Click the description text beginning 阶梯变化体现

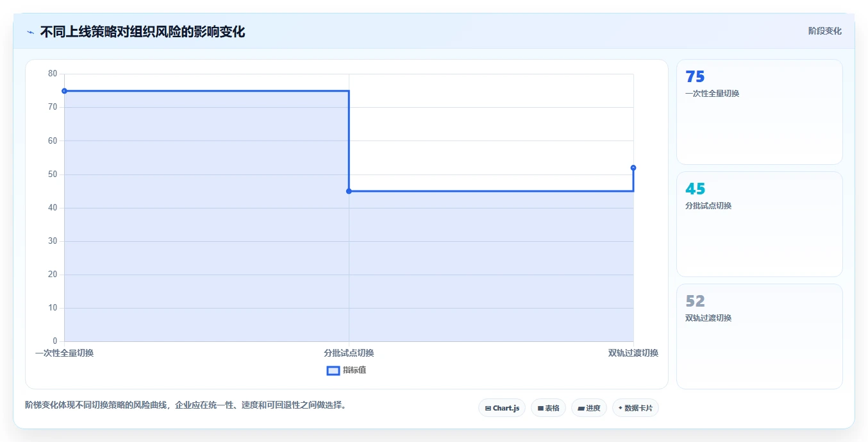186,405
